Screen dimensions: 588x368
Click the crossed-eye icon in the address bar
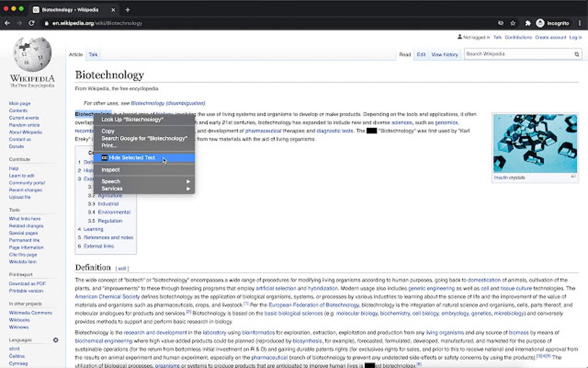pyautogui.click(x=500, y=23)
